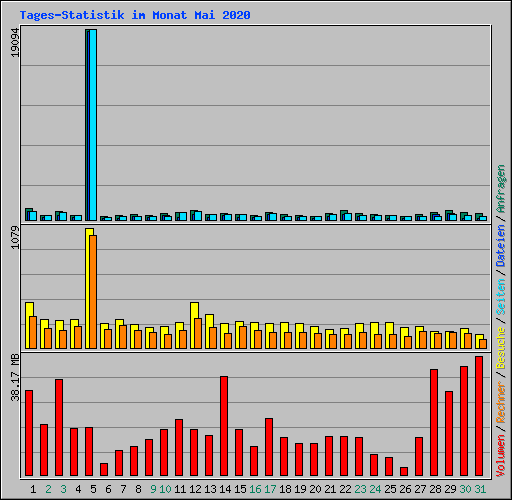This screenshot has width=512, height=500.
Task: Click the tall cyan bar for day 5
Action: tap(93, 125)
